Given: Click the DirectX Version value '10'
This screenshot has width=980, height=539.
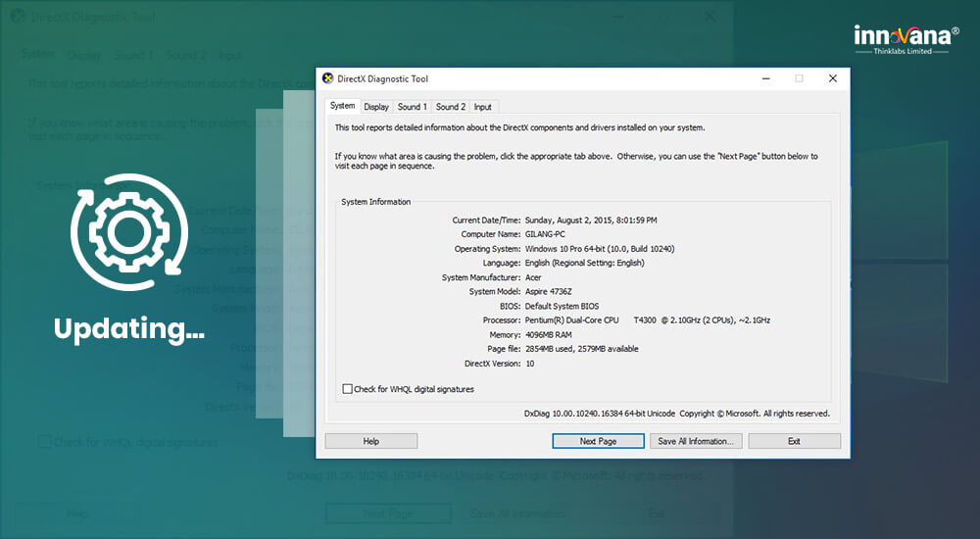Looking at the screenshot, I should 529,364.
